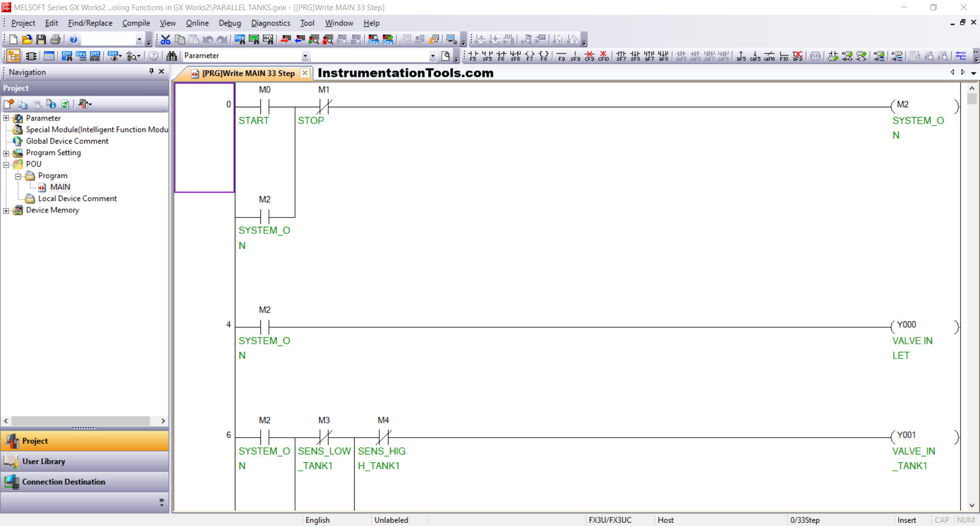The width and height of the screenshot is (980, 526).
Task: Close the Navigation panel
Action: tap(162, 71)
